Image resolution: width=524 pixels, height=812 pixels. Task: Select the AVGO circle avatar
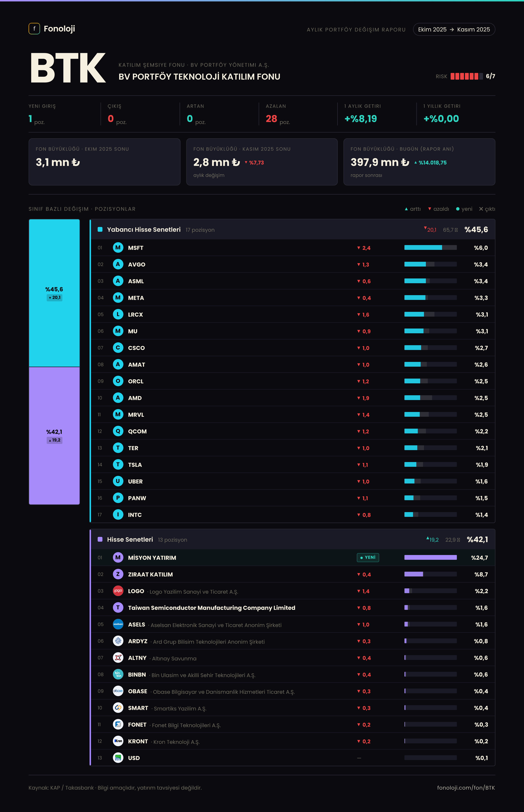coord(118,264)
